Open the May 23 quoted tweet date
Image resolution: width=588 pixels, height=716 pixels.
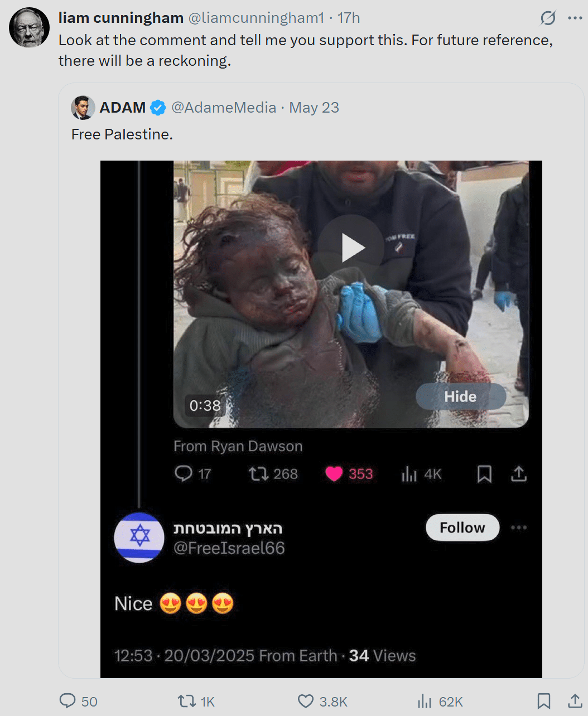click(314, 108)
